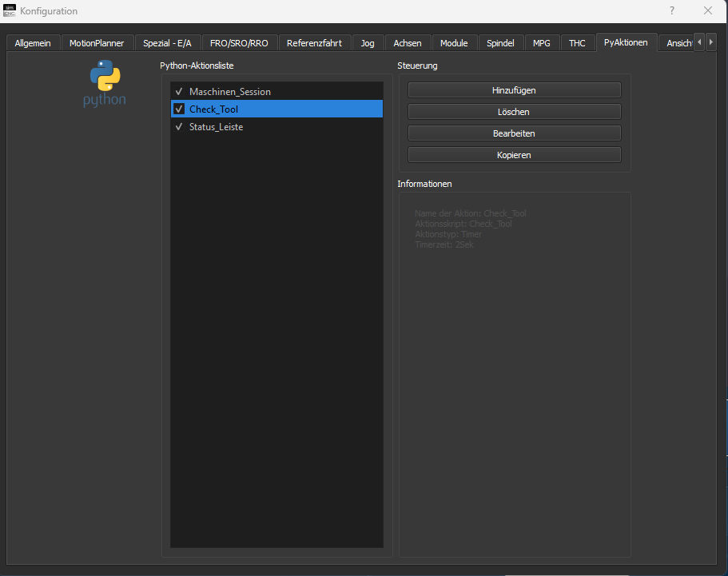The image size is (728, 576).
Task: Select the PyAktionen tab
Action: coord(626,42)
